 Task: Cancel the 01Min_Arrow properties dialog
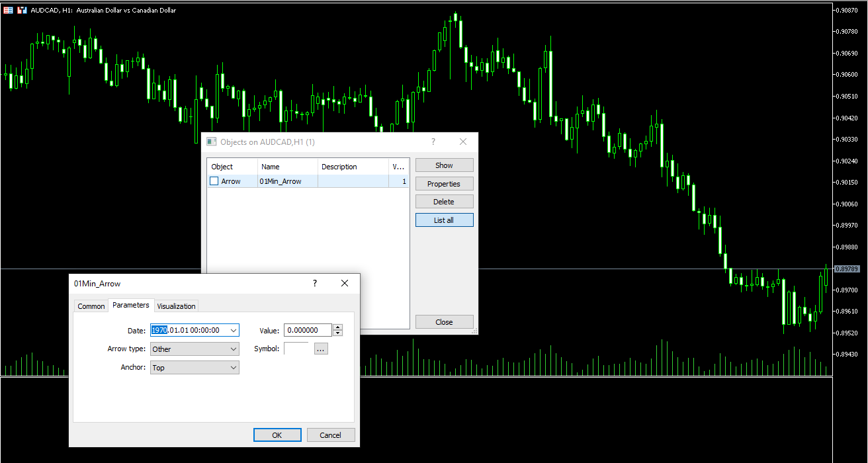(331, 435)
